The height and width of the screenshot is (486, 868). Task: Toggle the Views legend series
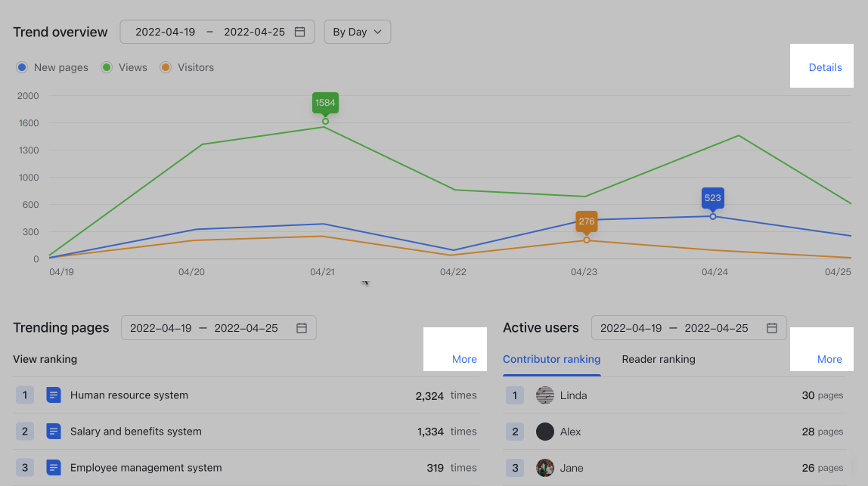[x=124, y=67]
